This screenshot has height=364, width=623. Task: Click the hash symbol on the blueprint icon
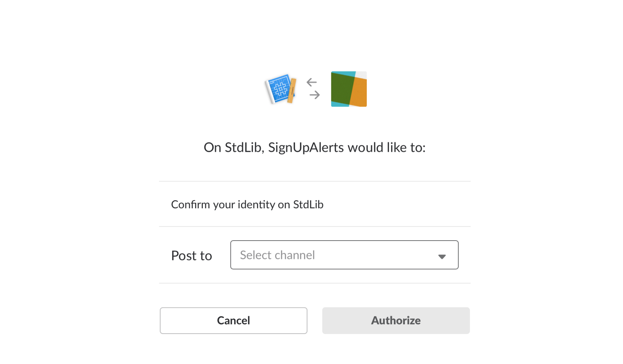click(x=280, y=89)
